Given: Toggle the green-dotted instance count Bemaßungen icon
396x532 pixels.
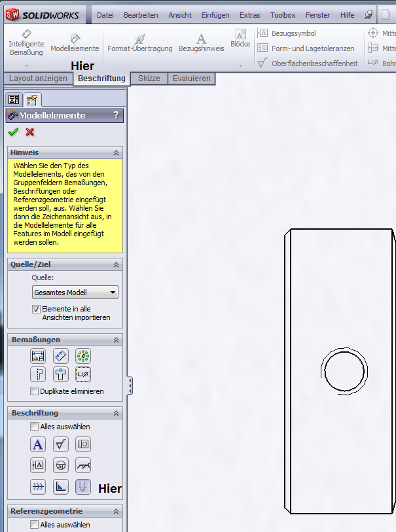Looking at the screenshot, I should (x=83, y=356).
